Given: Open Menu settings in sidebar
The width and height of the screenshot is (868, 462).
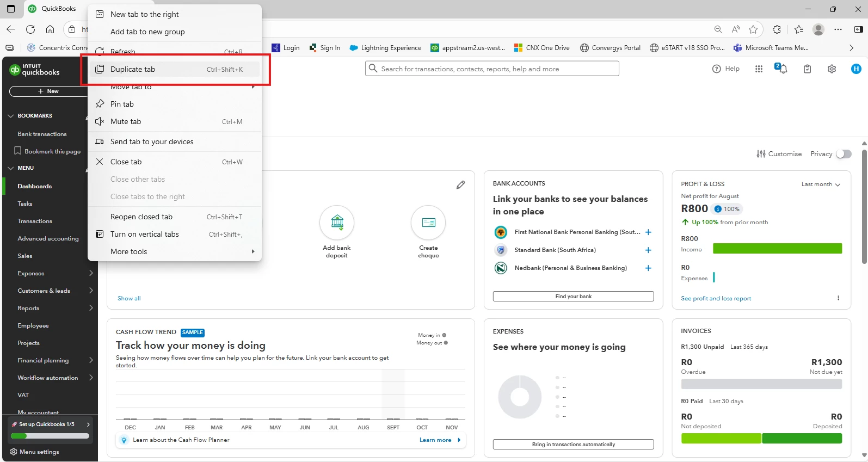Looking at the screenshot, I should click(35, 452).
